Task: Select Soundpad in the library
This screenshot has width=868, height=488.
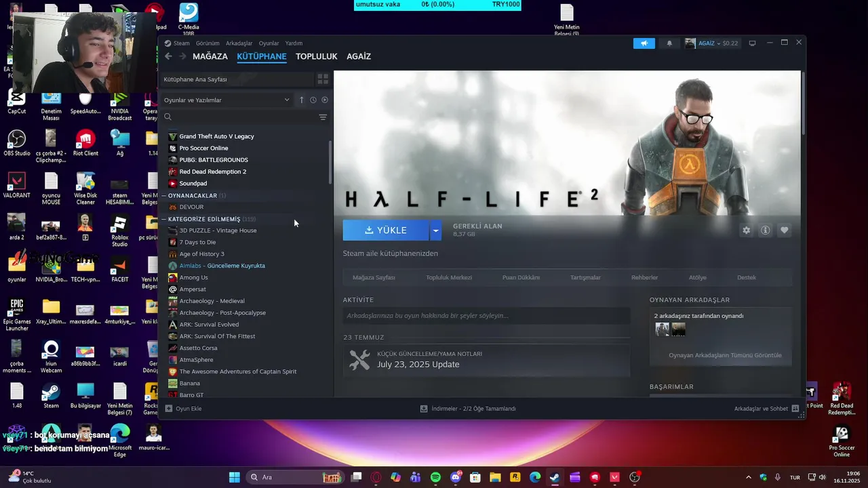Action: click(x=193, y=183)
